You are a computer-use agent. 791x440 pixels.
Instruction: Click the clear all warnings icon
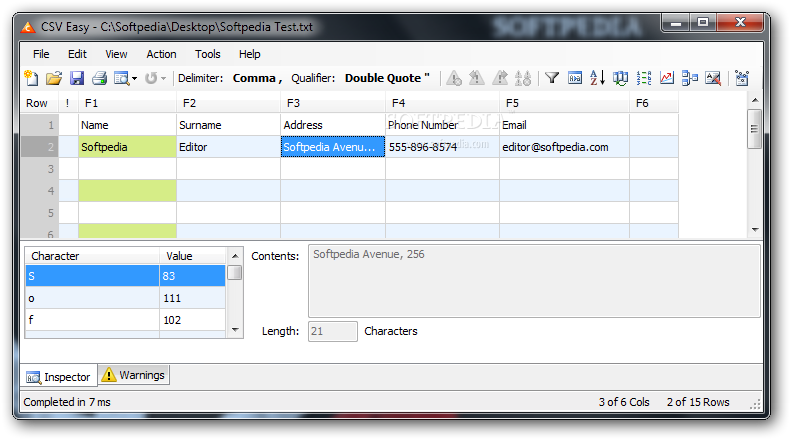click(523, 78)
